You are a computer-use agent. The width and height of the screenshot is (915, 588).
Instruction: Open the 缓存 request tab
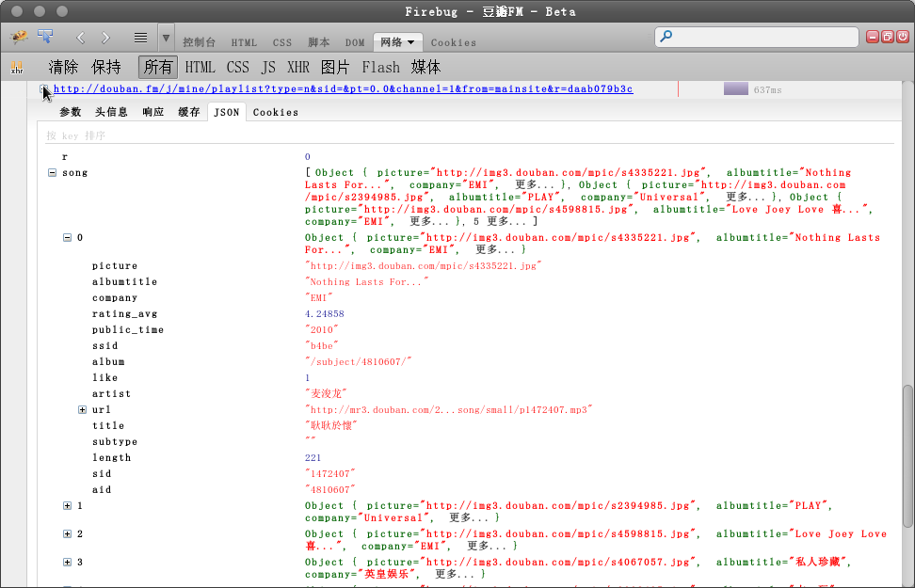tap(189, 112)
